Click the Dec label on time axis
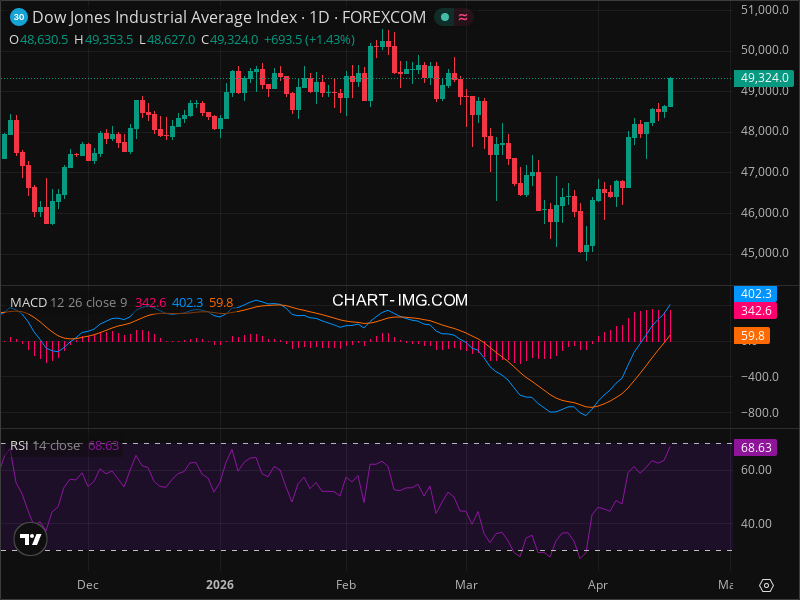Screen dimensions: 800x600 pos(88,585)
